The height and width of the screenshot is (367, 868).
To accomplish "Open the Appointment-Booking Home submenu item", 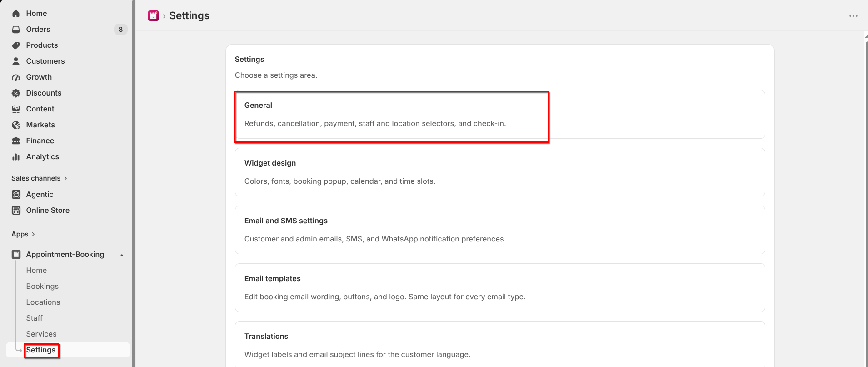I will 36,270.
